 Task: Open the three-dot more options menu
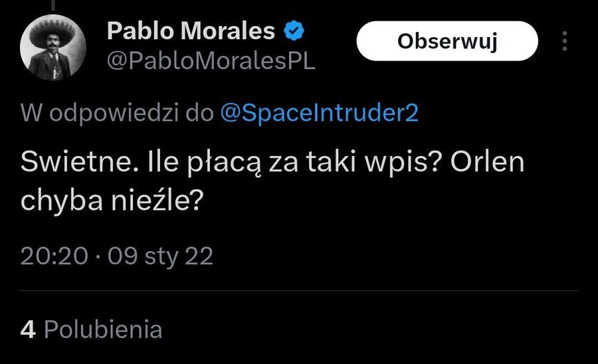pyautogui.click(x=565, y=41)
